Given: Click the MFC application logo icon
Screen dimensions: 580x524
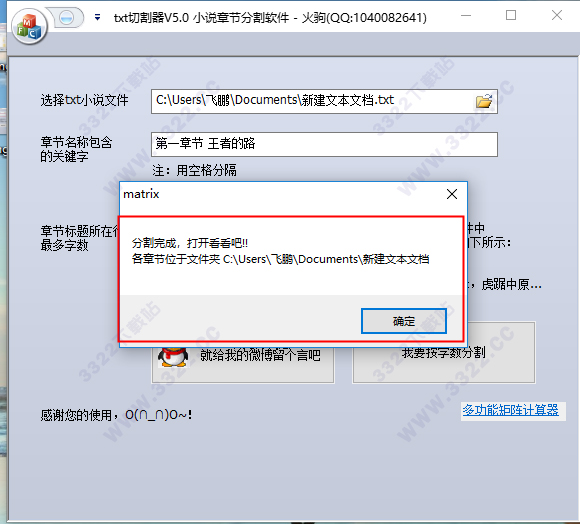Looking at the screenshot, I should pyautogui.click(x=29, y=27).
